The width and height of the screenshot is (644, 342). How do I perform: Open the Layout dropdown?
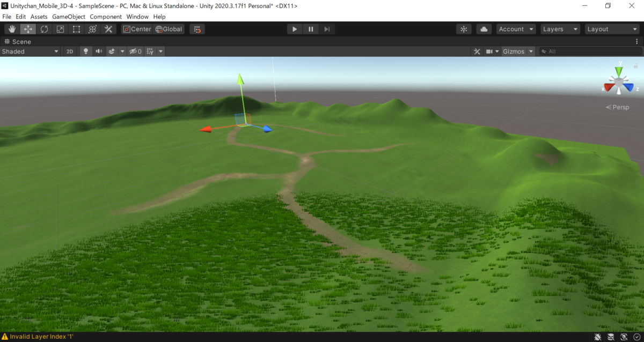[612, 29]
